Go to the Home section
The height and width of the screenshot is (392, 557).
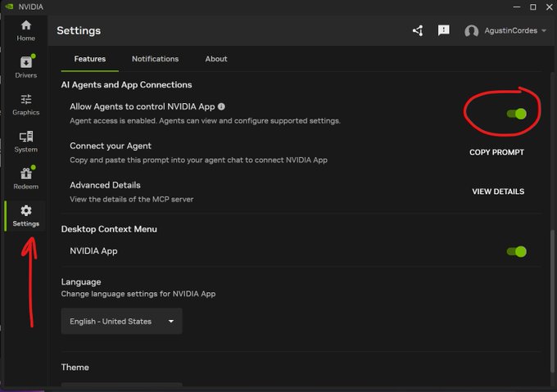pyautogui.click(x=25, y=31)
